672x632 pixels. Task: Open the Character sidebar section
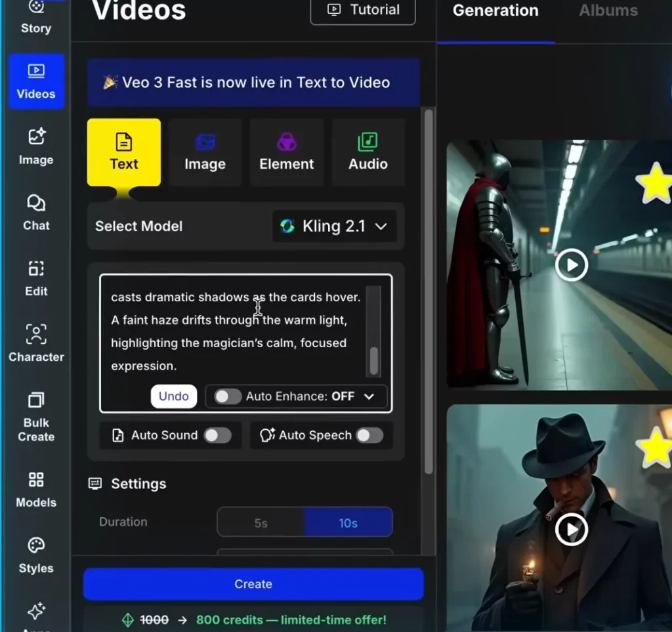(36, 343)
